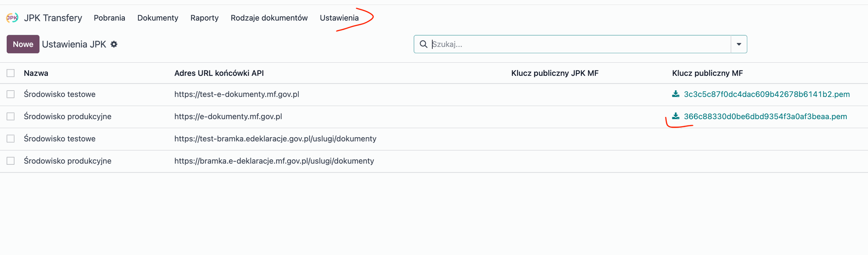Check the e-dokumenty.mf.gov.pl produkcyjne row checkbox

(11, 116)
